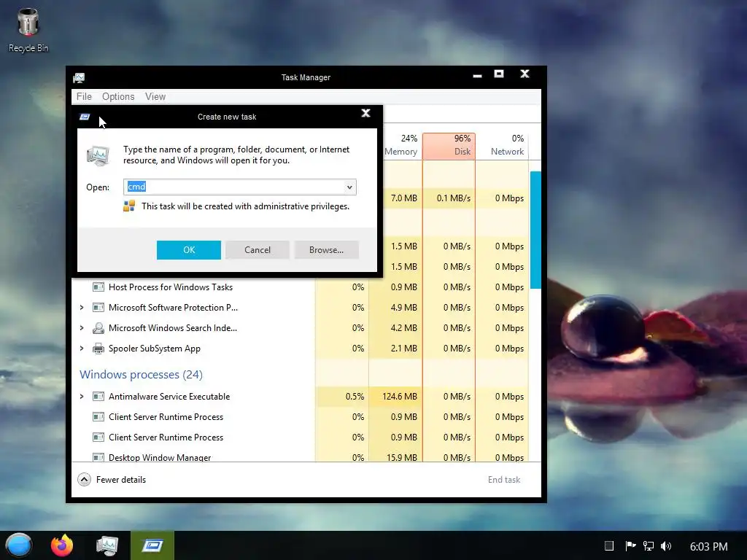
Task: Click the 6:03 PM taskbar clock
Action: pos(708,546)
